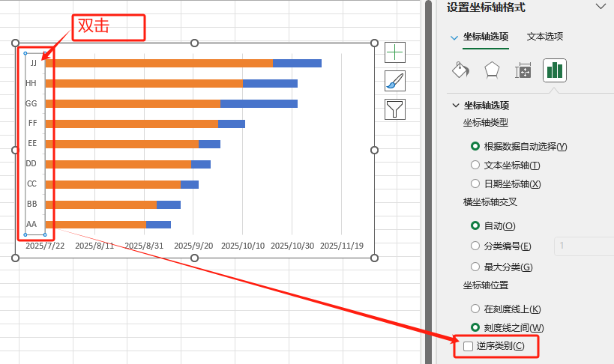Click the AA axis label
This screenshot has width=614, height=364.
[x=31, y=224]
